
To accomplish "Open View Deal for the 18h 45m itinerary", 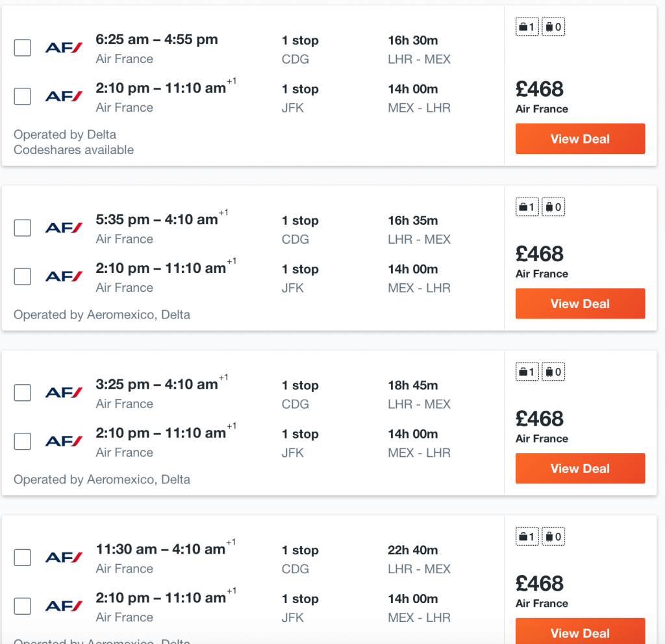I will tap(580, 469).
